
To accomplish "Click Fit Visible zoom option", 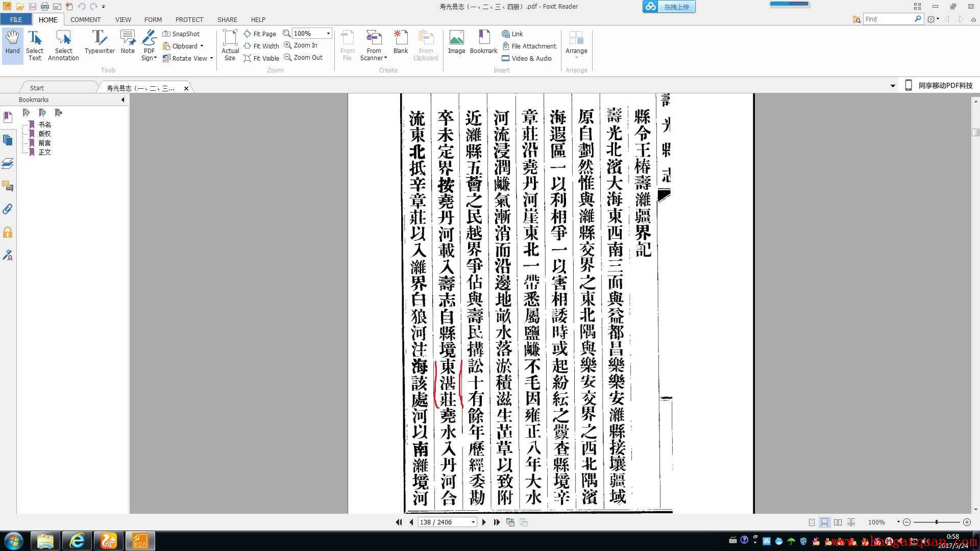I will click(x=261, y=58).
